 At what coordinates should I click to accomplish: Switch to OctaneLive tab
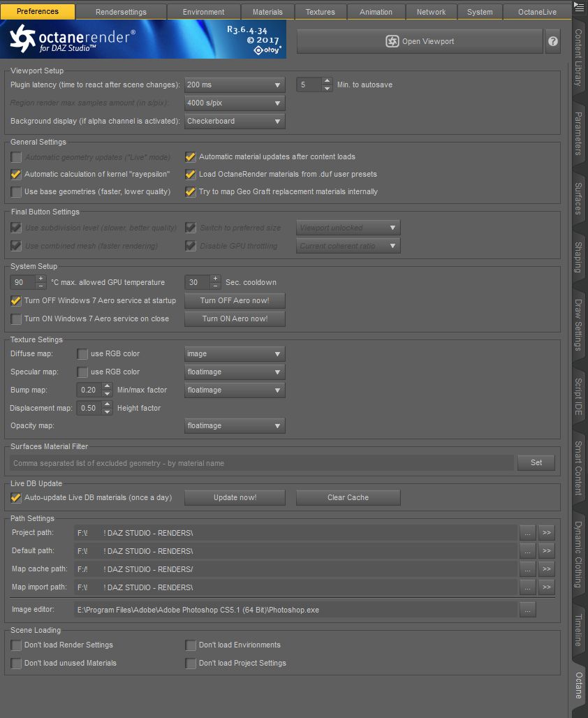[537, 12]
